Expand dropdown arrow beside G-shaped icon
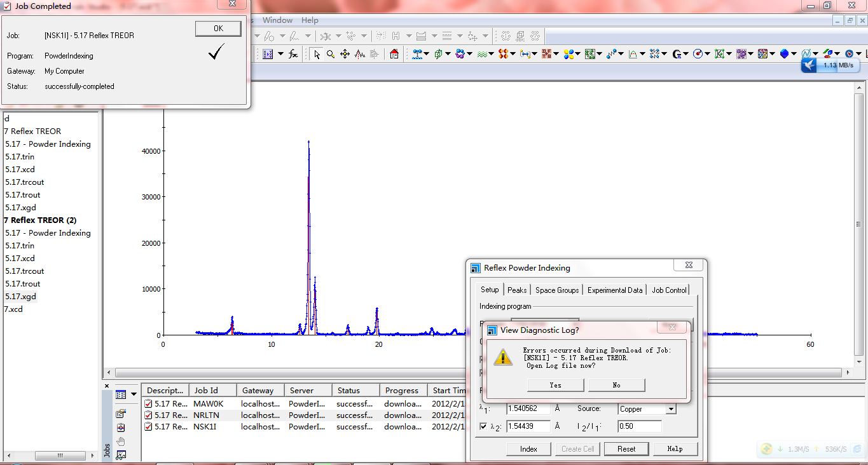868x465 pixels. pyautogui.click(x=686, y=54)
